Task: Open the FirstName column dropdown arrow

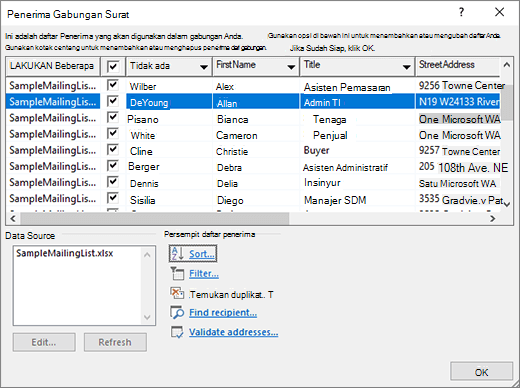Action: 291,67
